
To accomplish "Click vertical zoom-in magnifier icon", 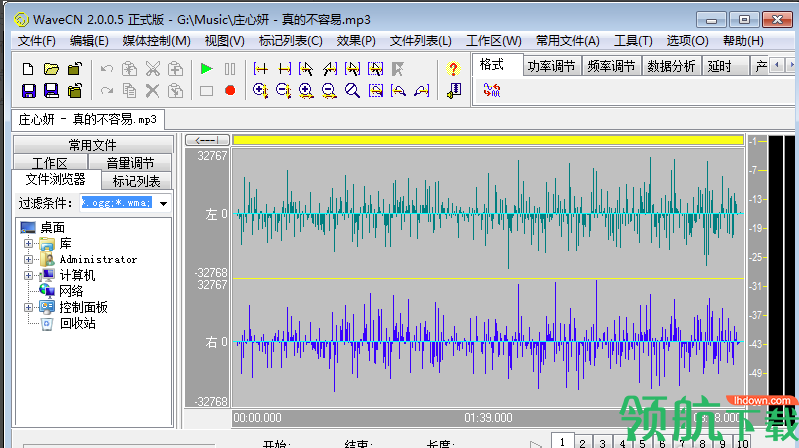I will [x=260, y=91].
